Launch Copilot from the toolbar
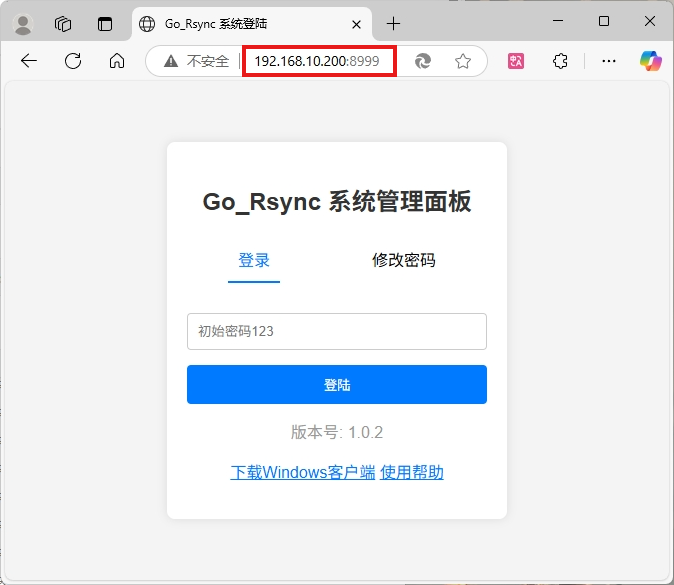 pyautogui.click(x=651, y=61)
